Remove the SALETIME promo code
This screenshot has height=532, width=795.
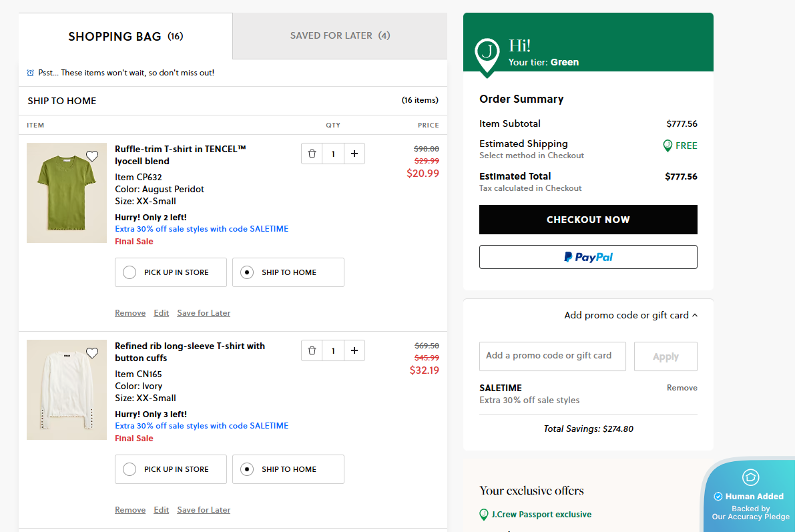[x=682, y=388]
